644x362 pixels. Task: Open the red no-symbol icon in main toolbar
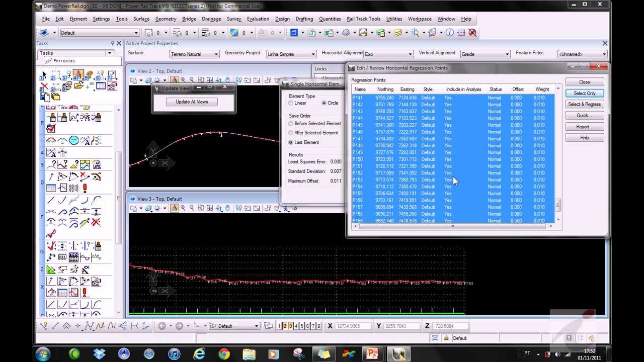click(x=472, y=33)
